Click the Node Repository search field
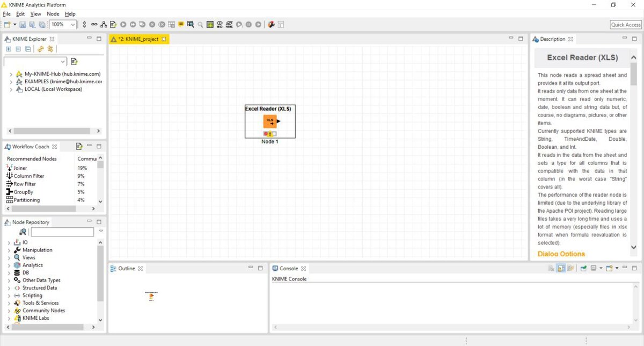 [x=62, y=232]
